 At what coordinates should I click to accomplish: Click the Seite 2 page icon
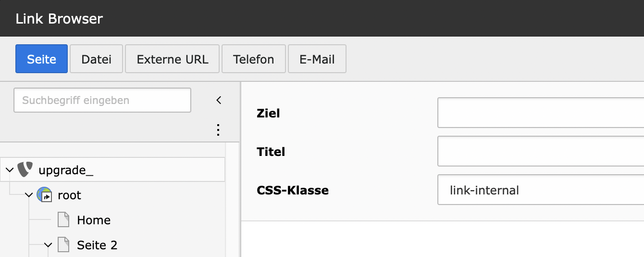click(63, 245)
